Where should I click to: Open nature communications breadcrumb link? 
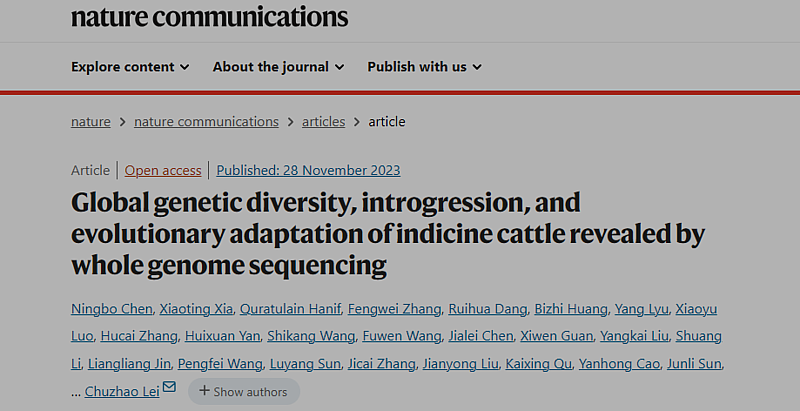point(206,122)
